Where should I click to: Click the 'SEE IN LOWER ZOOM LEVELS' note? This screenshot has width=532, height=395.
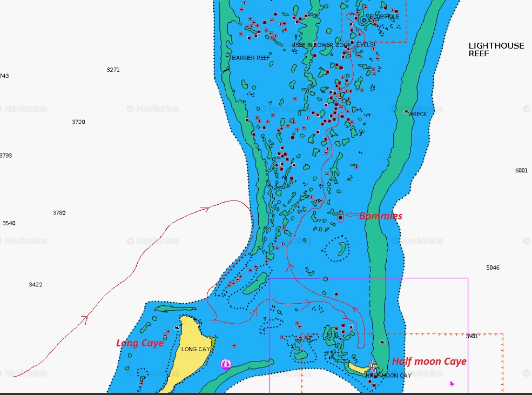coord(334,44)
